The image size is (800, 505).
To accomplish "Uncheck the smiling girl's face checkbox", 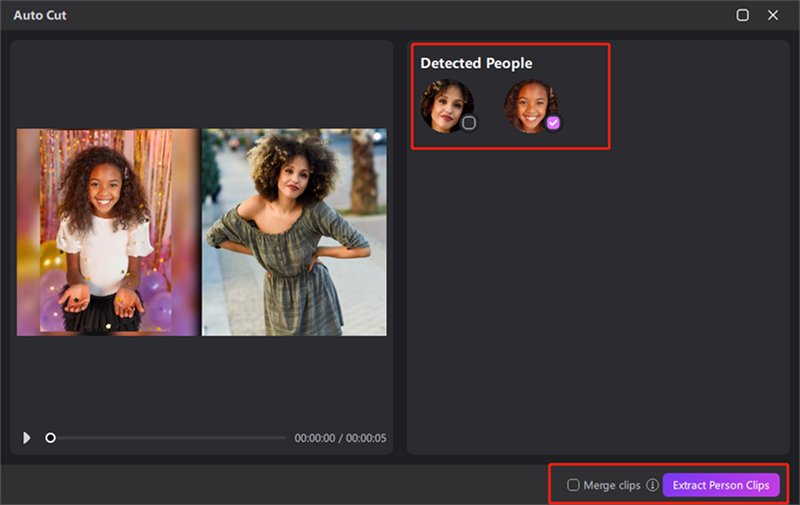I will tap(553, 123).
